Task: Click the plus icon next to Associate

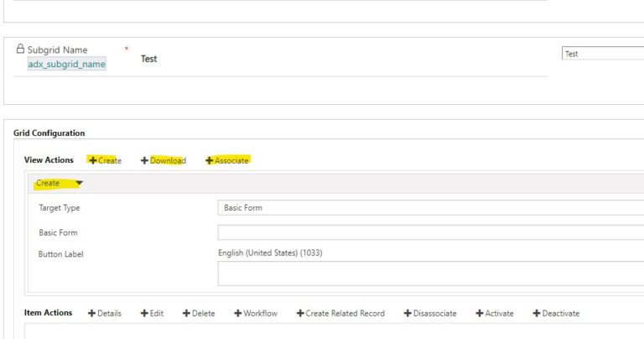Action: coord(209,160)
